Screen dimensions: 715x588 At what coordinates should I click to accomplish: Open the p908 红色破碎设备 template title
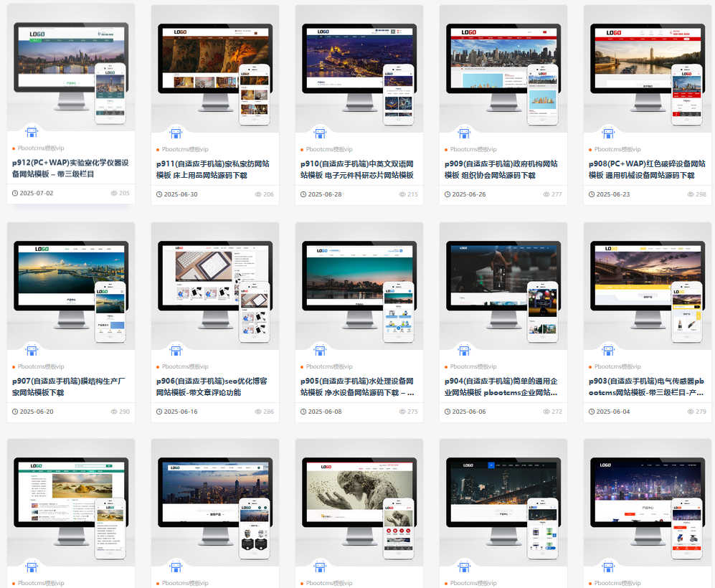pos(647,169)
